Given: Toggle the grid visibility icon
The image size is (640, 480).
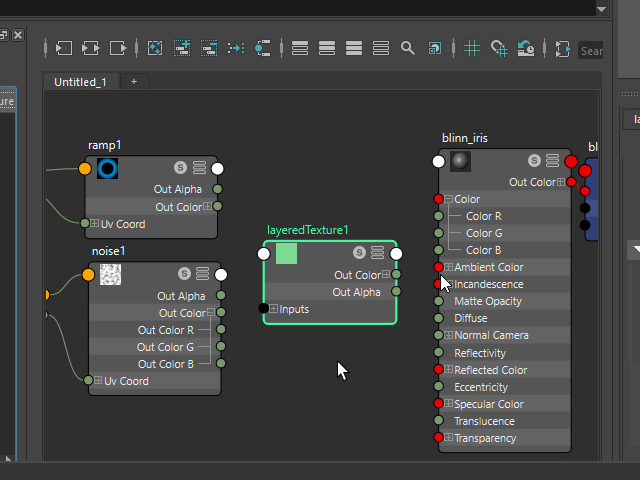Looking at the screenshot, I should [472, 48].
